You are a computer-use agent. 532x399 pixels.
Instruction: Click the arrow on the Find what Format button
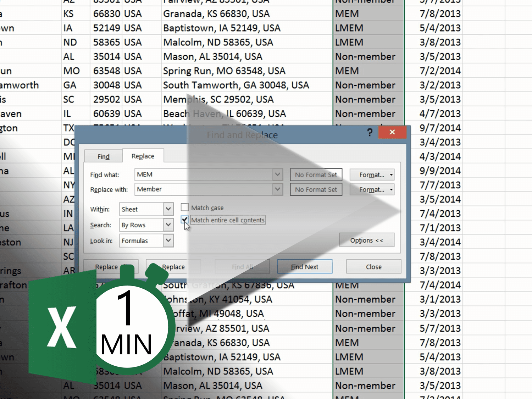tap(391, 175)
